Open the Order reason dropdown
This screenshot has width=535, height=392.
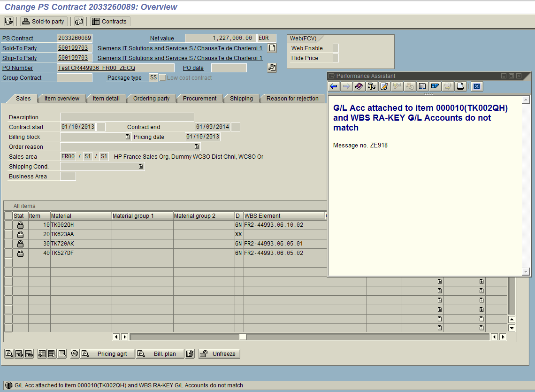197,146
